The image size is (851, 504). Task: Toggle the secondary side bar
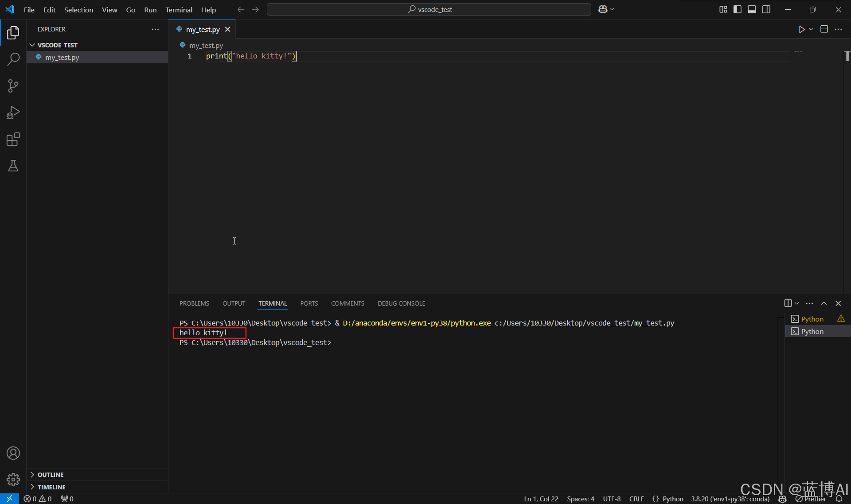click(766, 9)
